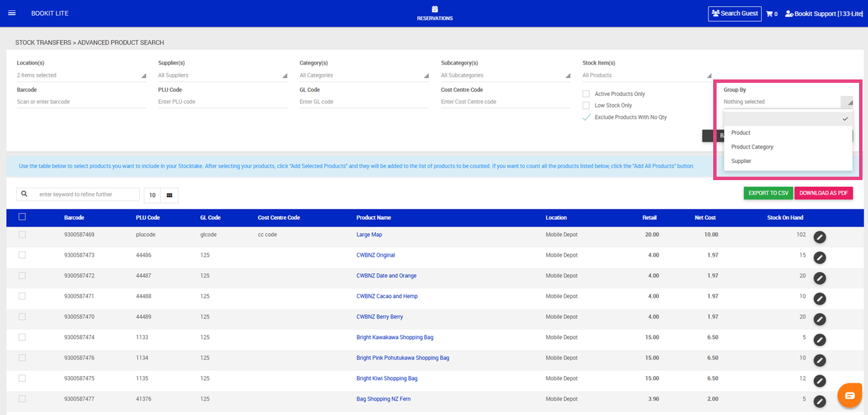
Task: Open the Subcategory(s) dropdown
Action: click(506, 75)
